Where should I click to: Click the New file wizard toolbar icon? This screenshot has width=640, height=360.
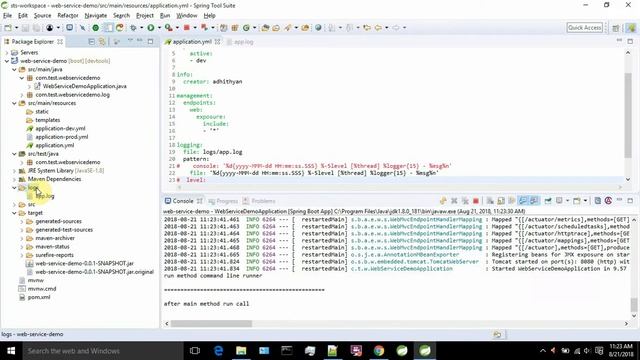tap(8, 28)
